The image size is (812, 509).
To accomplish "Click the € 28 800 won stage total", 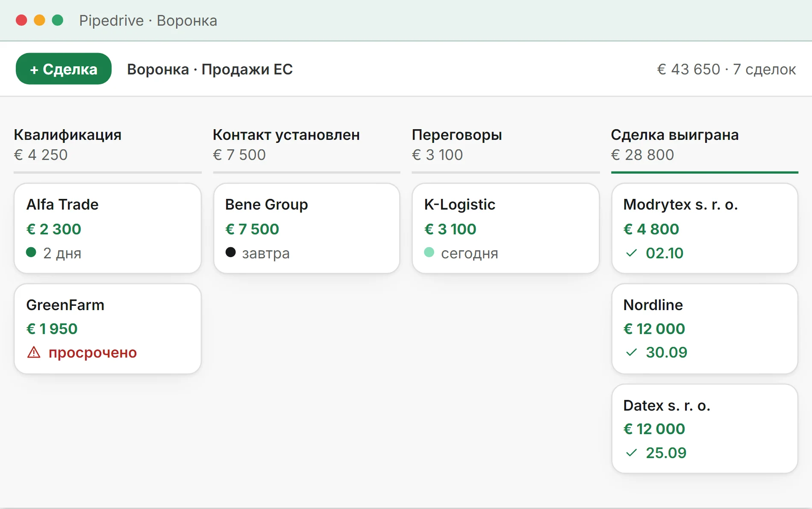I will click(x=642, y=154).
